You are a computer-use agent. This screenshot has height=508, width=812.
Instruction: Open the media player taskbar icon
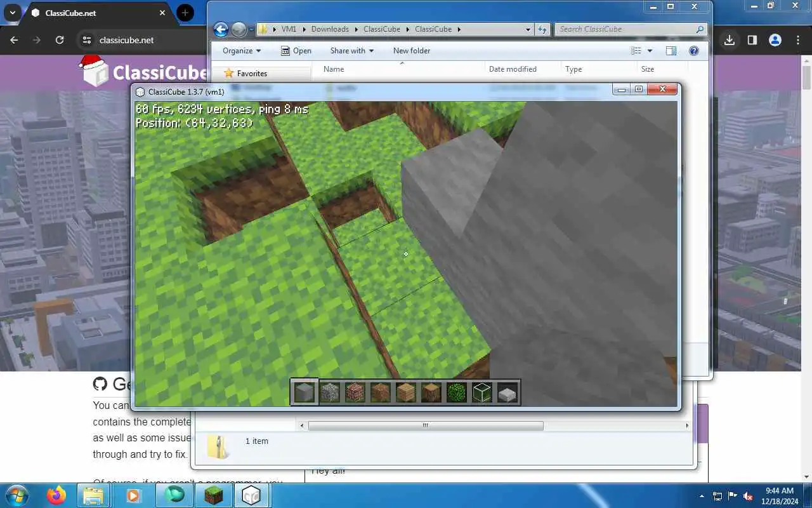click(133, 495)
